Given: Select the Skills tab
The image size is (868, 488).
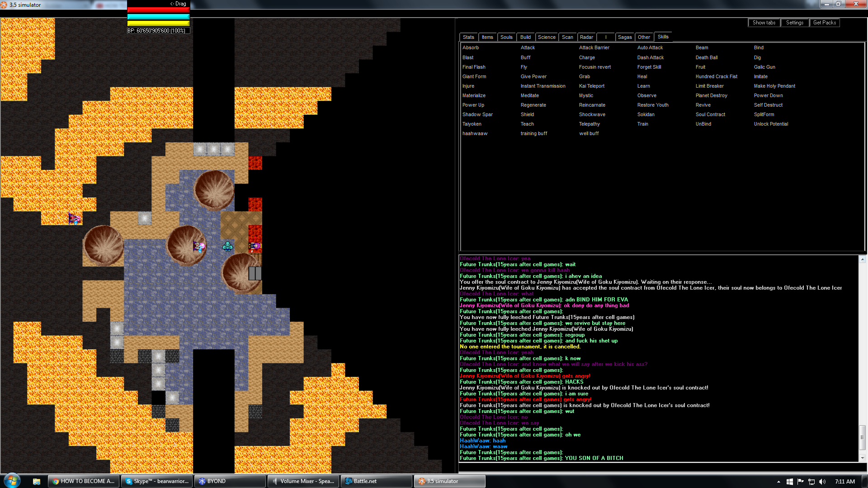Looking at the screenshot, I should pyautogui.click(x=663, y=37).
